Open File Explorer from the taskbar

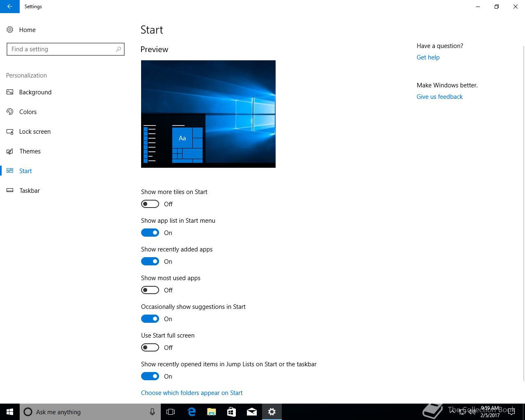click(x=212, y=412)
